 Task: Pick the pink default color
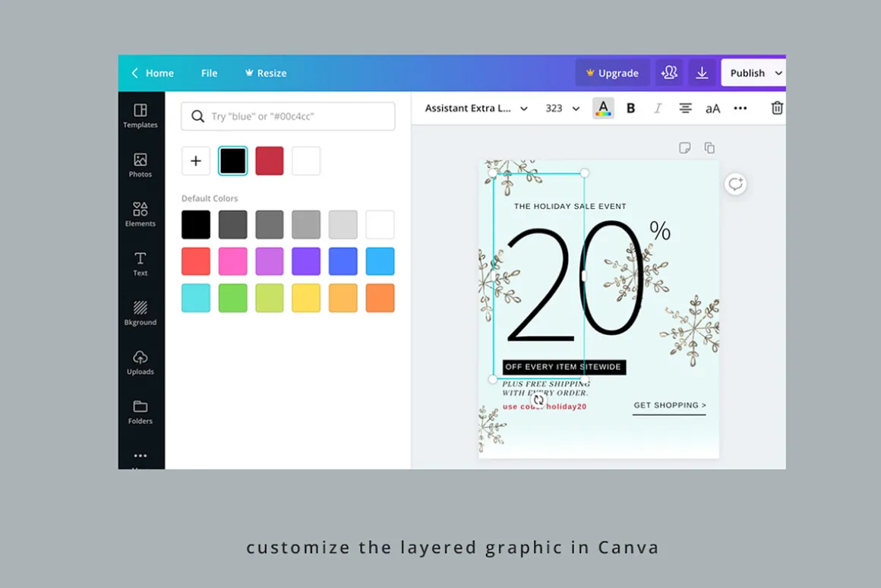[x=232, y=261]
